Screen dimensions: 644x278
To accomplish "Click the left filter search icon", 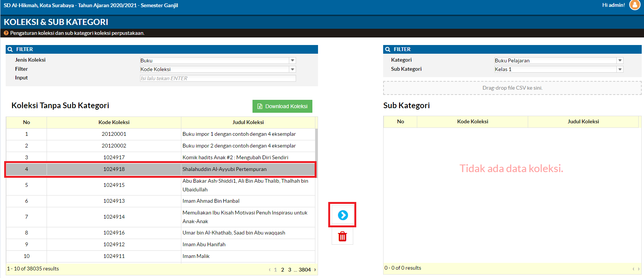I will point(10,50).
